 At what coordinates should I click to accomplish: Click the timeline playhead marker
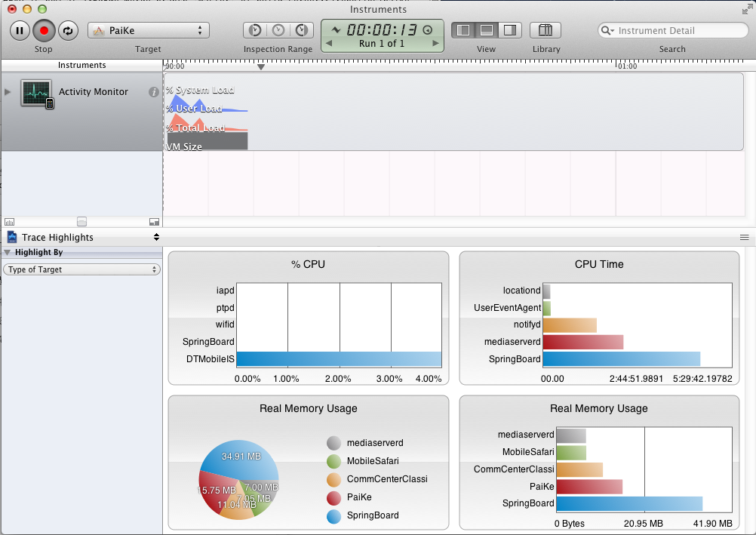pos(261,67)
